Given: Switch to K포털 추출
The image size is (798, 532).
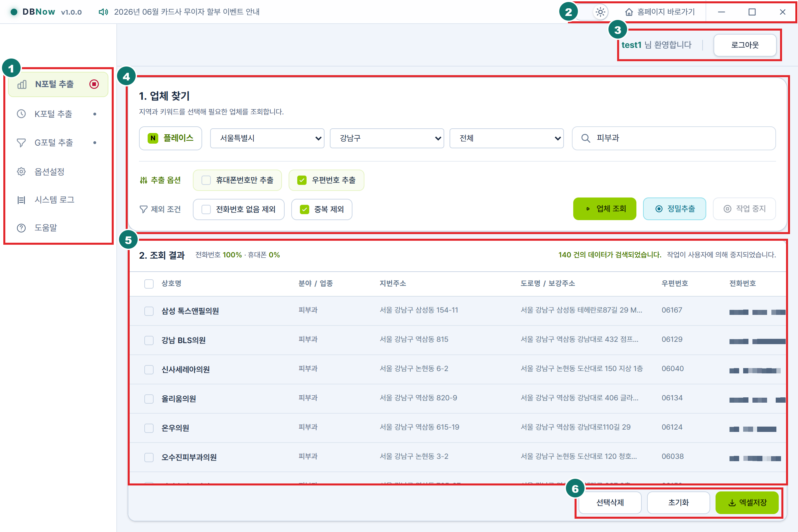Looking at the screenshot, I should tap(58, 114).
